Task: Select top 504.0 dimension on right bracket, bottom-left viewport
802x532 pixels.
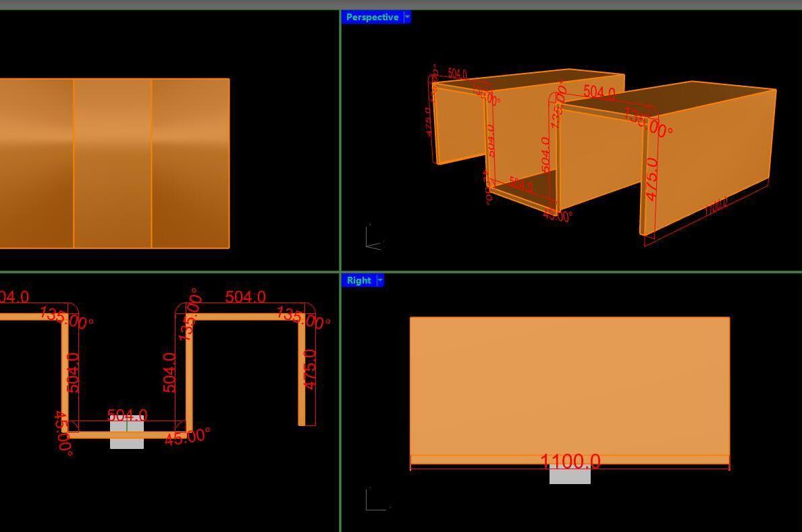Action: point(245,297)
